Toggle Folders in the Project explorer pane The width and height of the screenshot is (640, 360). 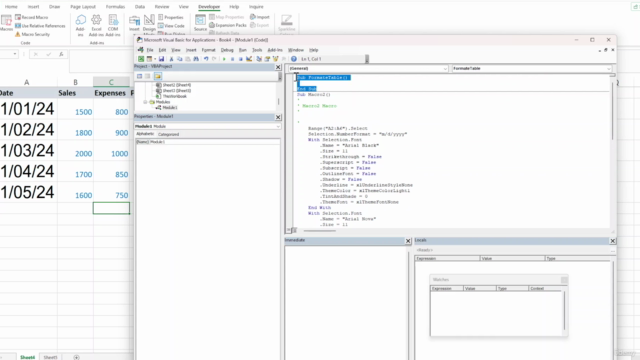(x=158, y=76)
